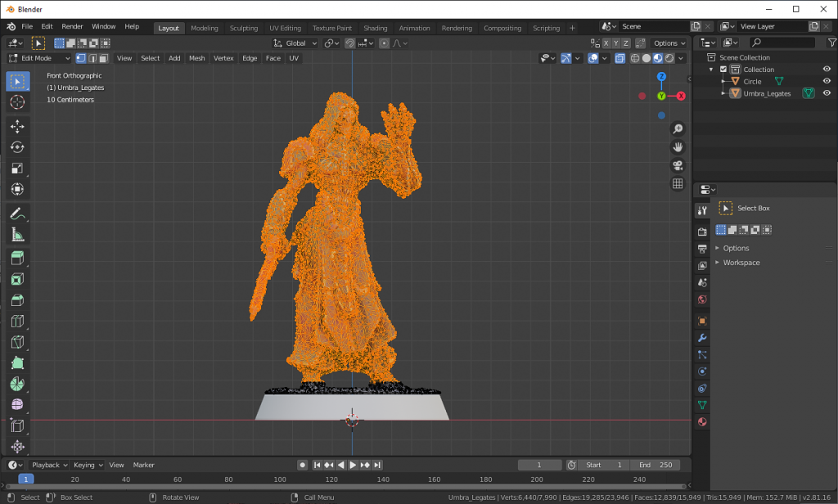Open the Mesh menu

click(x=196, y=58)
